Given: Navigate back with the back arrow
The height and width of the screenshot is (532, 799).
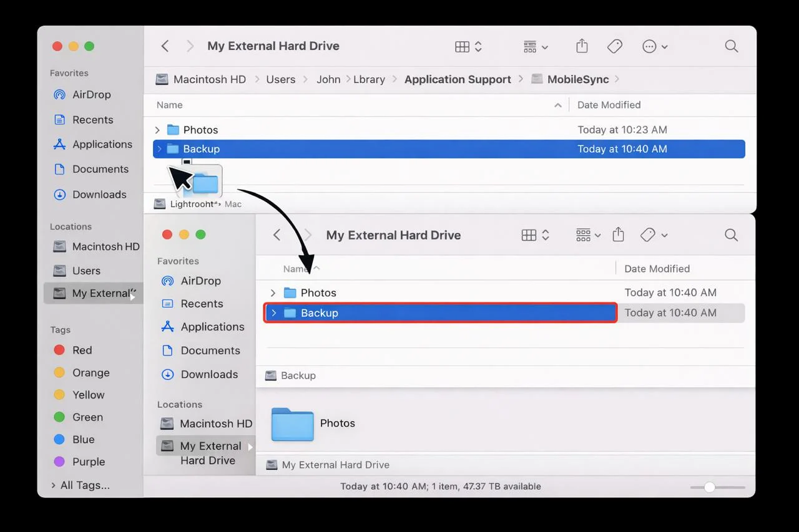Looking at the screenshot, I should 164,46.
